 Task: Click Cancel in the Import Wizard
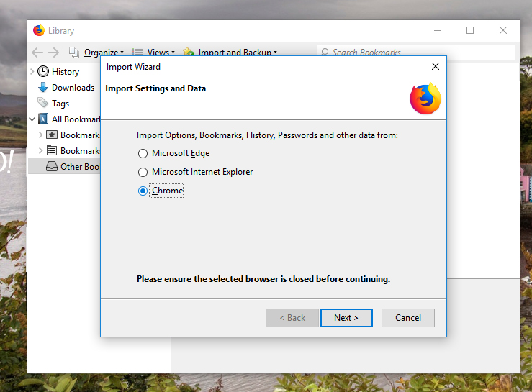[x=408, y=318]
